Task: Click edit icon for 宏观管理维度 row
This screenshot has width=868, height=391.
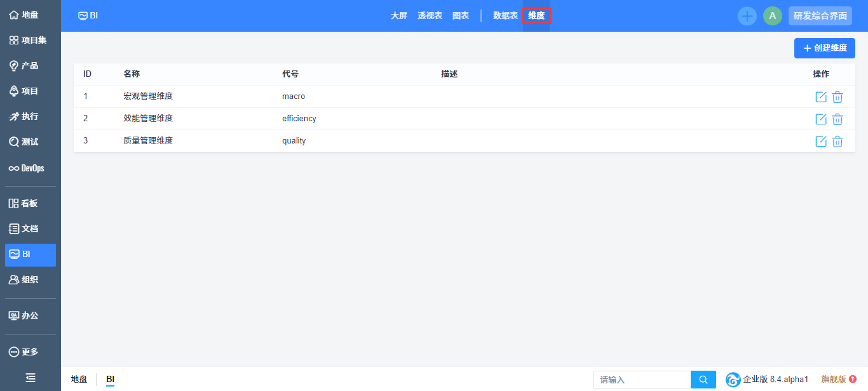Action: 820,97
